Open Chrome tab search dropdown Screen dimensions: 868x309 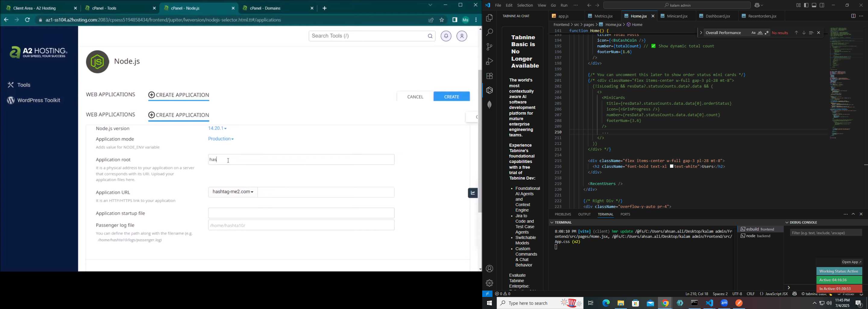[x=430, y=5]
